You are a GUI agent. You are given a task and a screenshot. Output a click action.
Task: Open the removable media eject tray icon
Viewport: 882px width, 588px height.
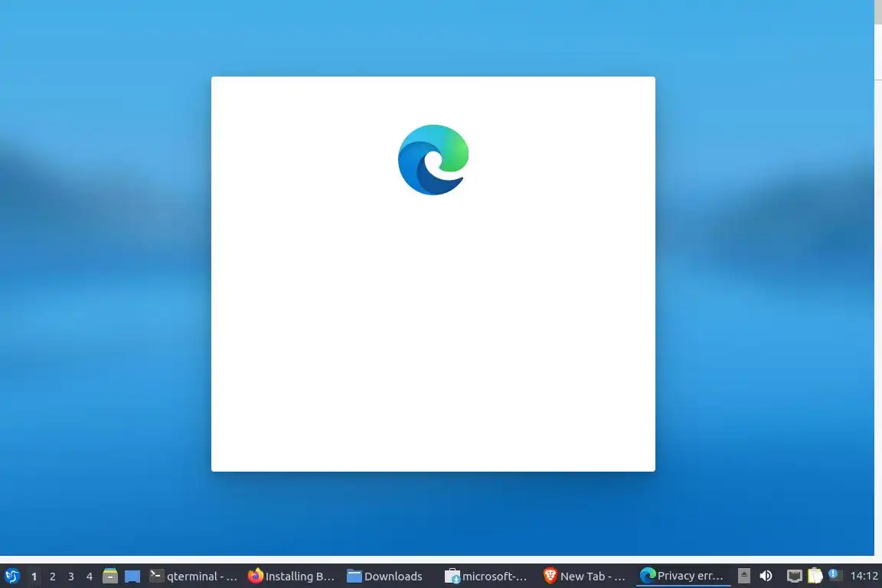(x=743, y=576)
